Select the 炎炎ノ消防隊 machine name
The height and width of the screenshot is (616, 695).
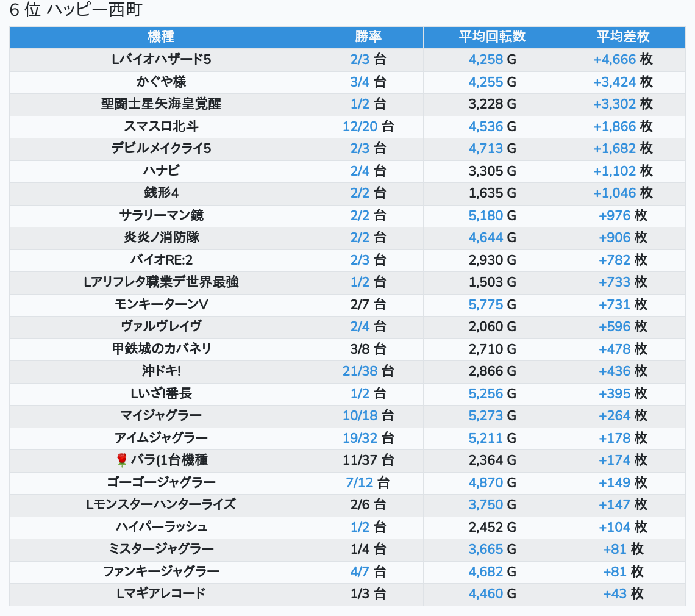[162, 237]
